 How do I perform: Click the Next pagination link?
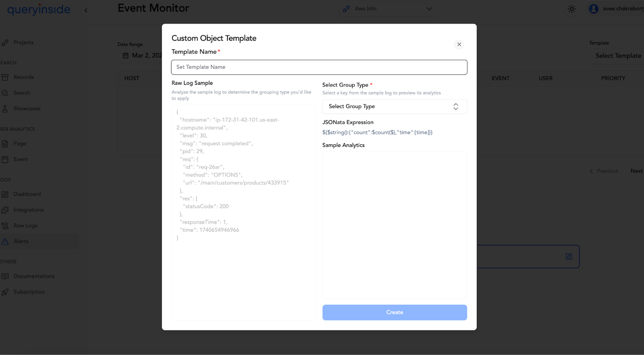(x=636, y=171)
